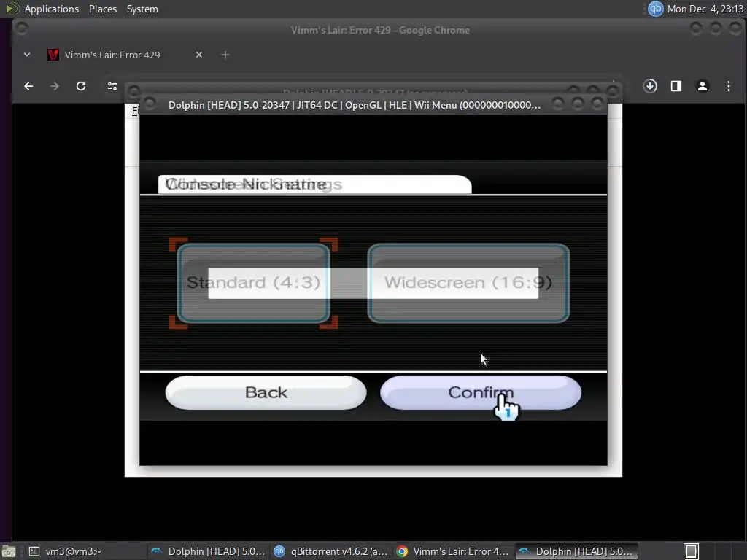The image size is (747, 560).
Task: Click the Chrome window title bar
Action: point(379,30)
